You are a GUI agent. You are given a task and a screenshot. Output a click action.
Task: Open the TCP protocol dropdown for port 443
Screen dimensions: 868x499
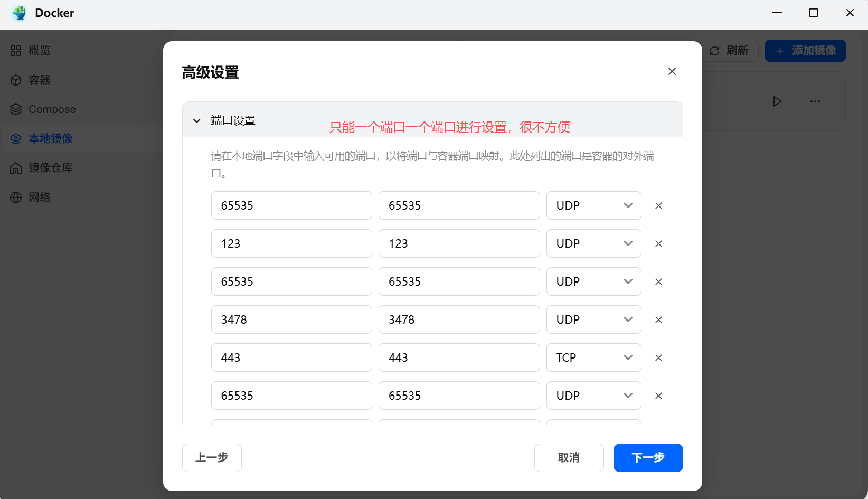pyautogui.click(x=593, y=357)
